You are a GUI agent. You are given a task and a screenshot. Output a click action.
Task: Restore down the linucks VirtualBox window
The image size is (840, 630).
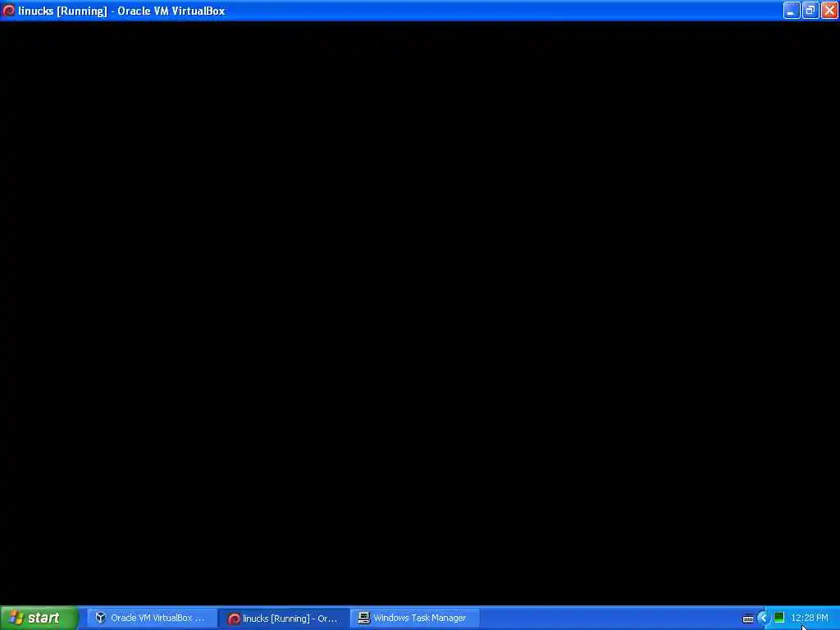(x=810, y=10)
